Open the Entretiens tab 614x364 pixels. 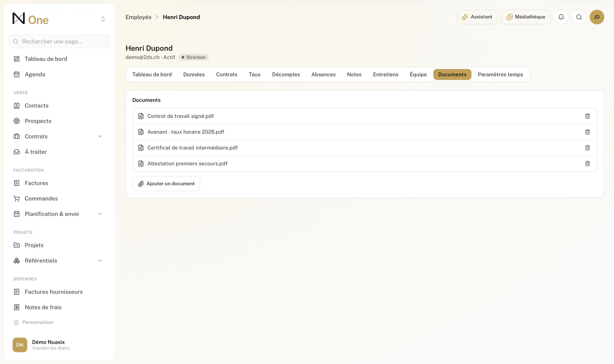coord(385,74)
